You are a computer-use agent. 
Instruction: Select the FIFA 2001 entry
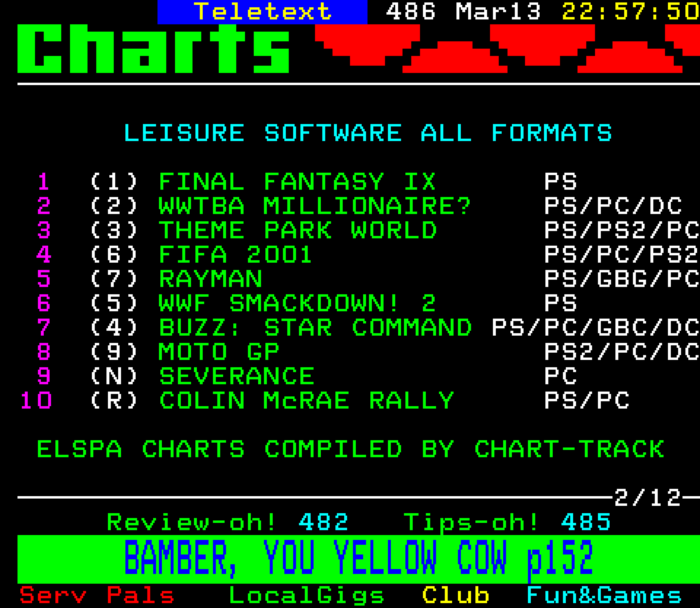pyautogui.click(x=235, y=254)
